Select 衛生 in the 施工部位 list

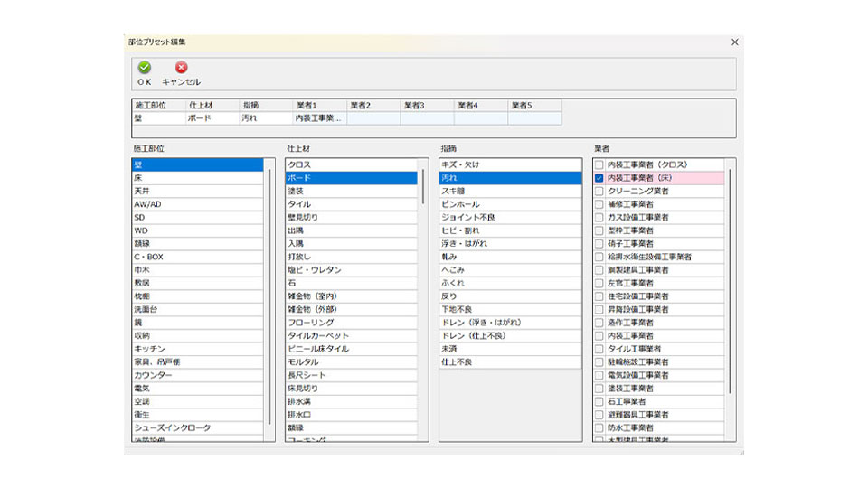[198, 415]
